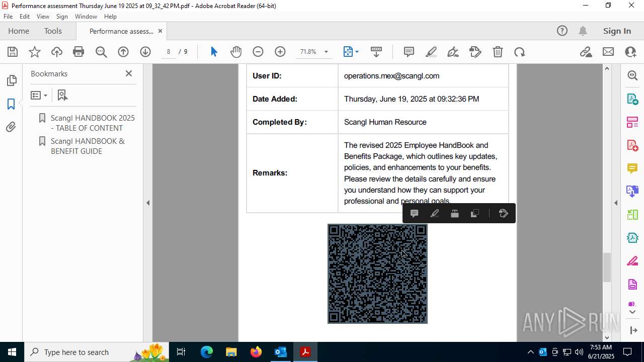Save the file with the floppy disk icon
The height and width of the screenshot is (362, 644).
point(13,52)
